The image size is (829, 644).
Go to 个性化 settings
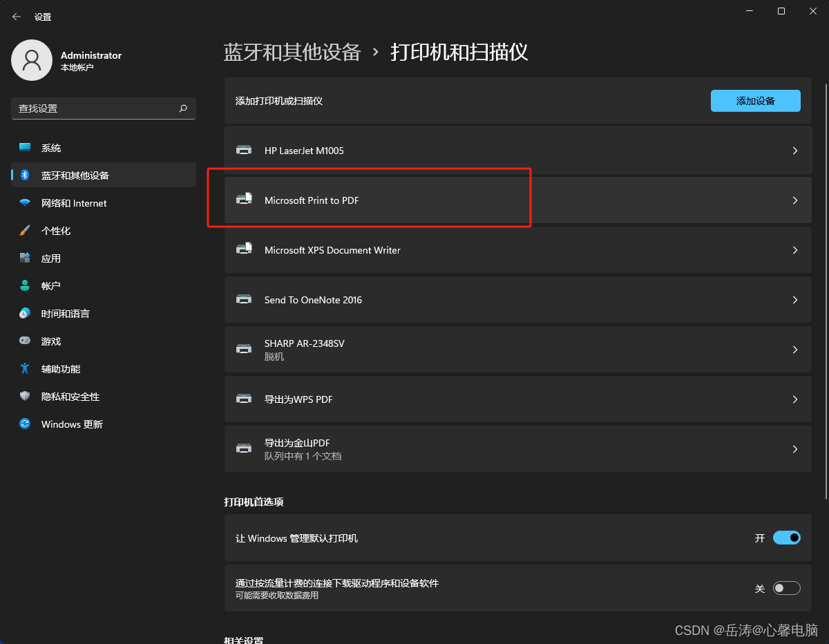click(x=104, y=231)
